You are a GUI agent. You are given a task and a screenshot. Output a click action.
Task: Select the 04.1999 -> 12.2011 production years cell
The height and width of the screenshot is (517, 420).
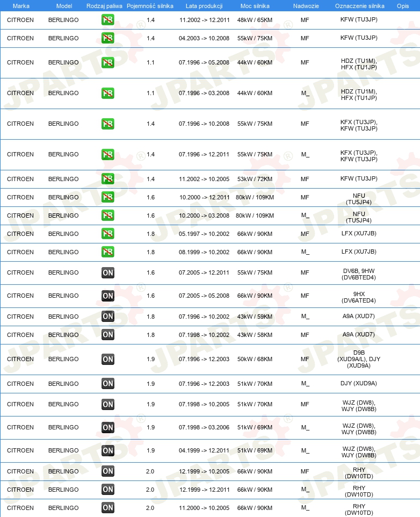tap(204, 450)
